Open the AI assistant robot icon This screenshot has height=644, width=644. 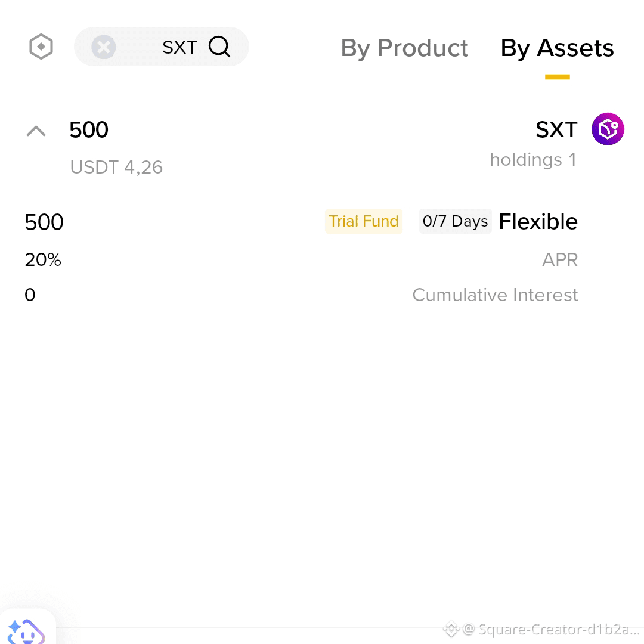27,630
